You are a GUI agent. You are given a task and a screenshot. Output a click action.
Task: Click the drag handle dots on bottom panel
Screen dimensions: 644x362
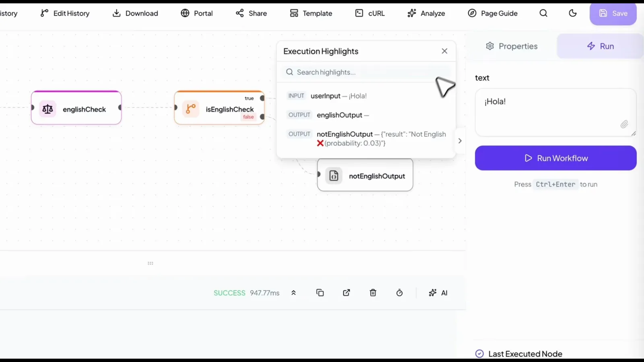(x=151, y=263)
